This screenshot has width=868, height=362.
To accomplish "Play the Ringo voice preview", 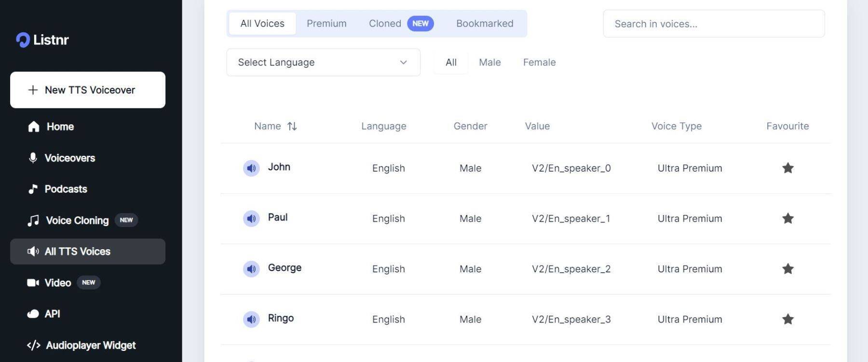I will click(x=251, y=319).
